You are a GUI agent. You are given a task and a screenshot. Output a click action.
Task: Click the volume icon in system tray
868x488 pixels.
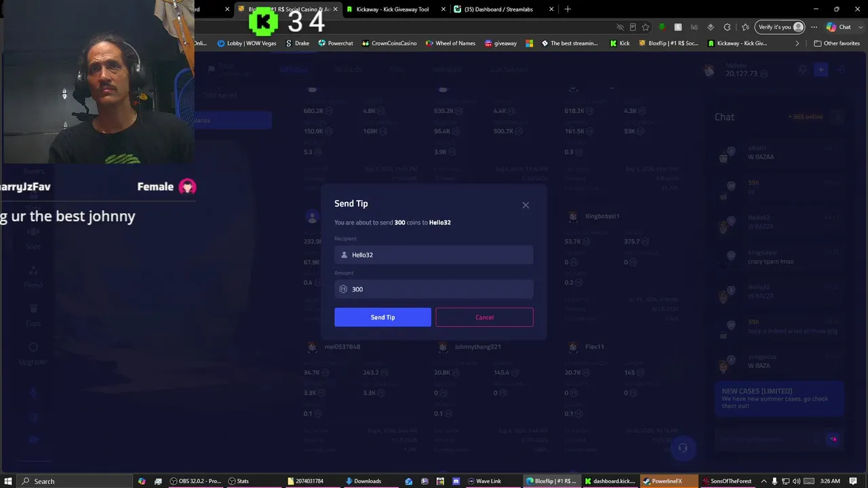tap(795, 481)
